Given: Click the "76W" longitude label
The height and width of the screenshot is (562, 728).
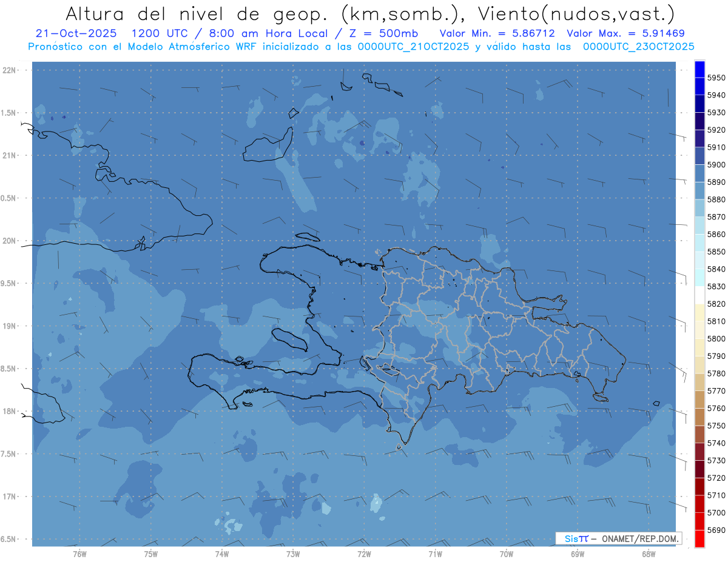Looking at the screenshot, I should click(79, 554).
